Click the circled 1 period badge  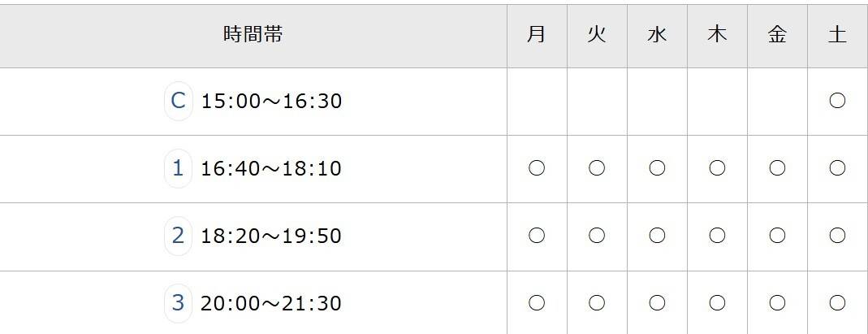[179, 169]
